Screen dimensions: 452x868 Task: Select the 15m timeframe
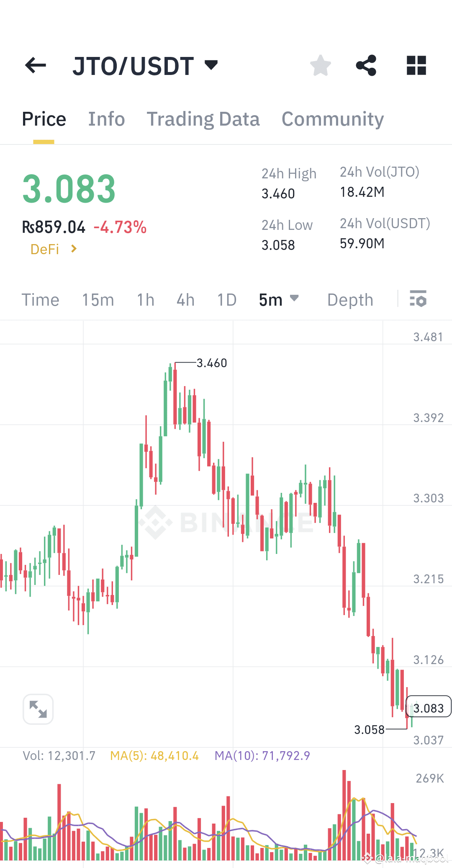[x=98, y=299]
